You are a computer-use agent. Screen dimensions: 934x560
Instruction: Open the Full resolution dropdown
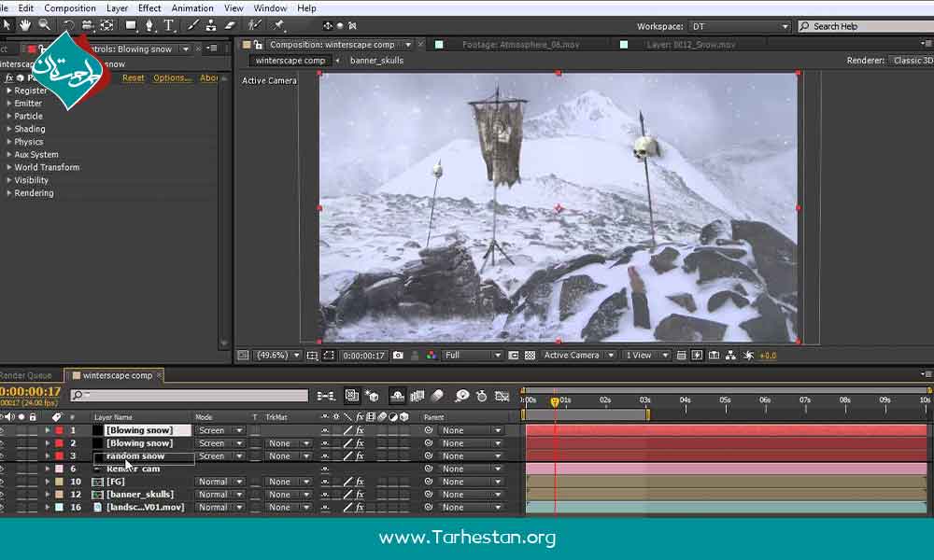tap(472, 356)
